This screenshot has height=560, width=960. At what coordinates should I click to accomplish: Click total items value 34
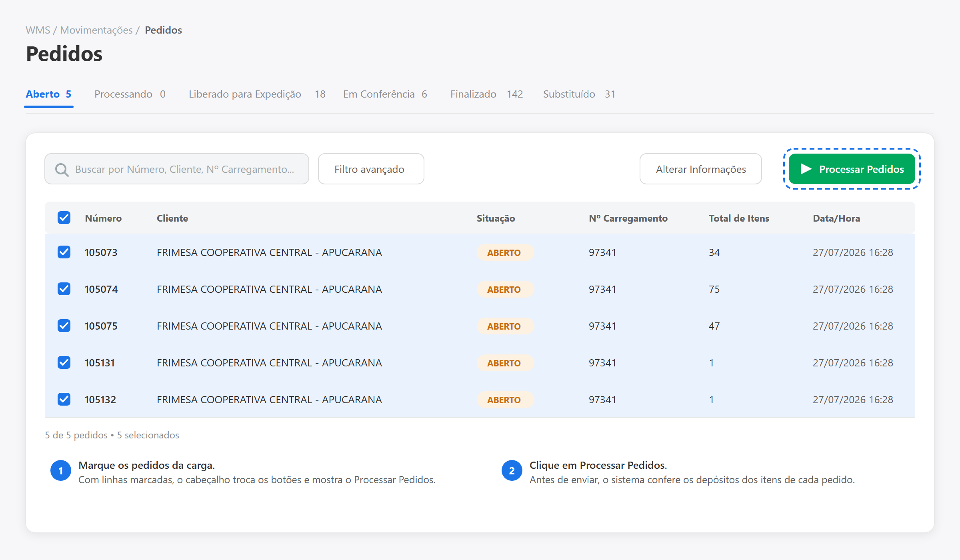[714, 253]
